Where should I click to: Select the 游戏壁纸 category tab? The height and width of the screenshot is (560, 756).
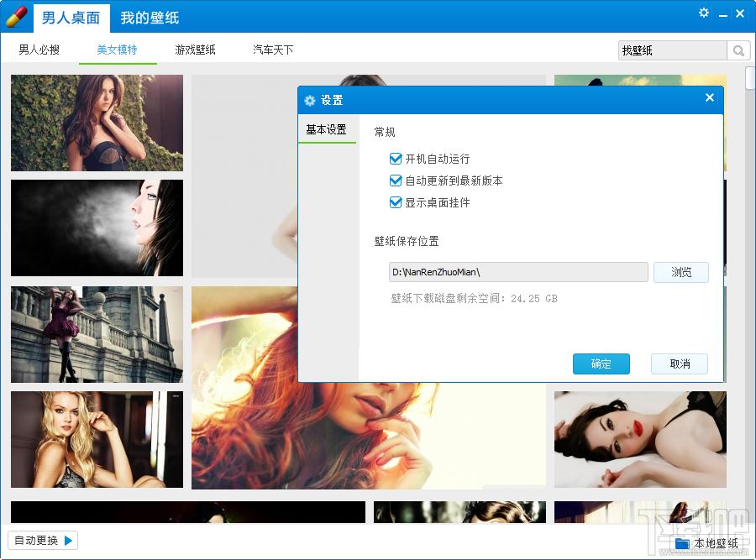tap(196, 50)
